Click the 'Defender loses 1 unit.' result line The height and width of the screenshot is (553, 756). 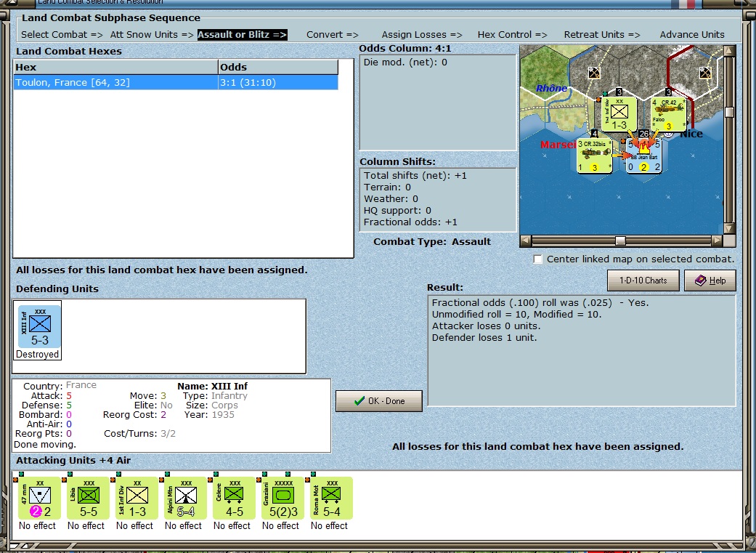coord(484,338)
